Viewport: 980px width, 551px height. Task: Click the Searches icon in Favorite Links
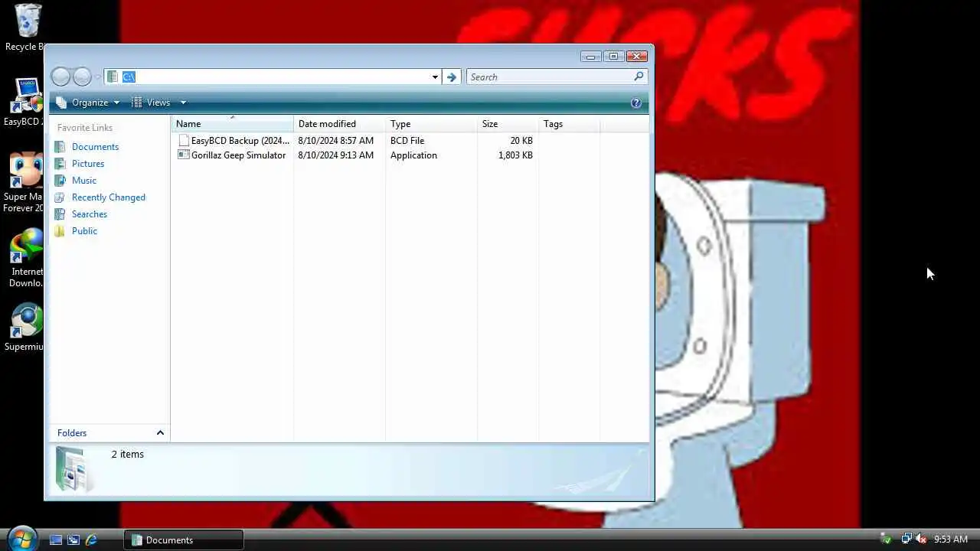60,214
